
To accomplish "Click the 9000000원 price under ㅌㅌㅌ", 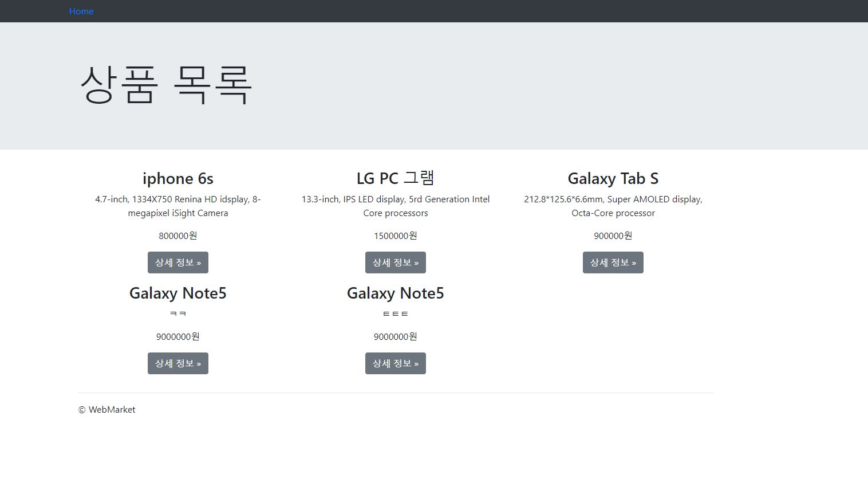I will tap(396, 336).
